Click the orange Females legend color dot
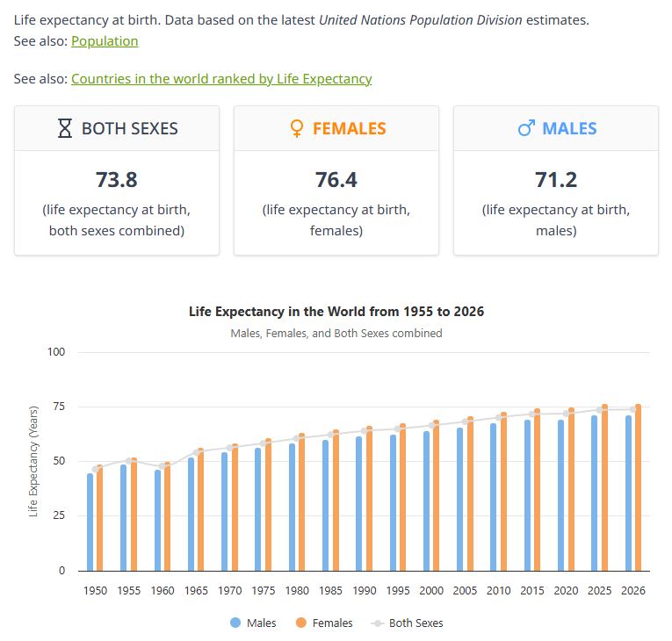The width and height of the screenshot is (672, 641). [x=300, y=623]
